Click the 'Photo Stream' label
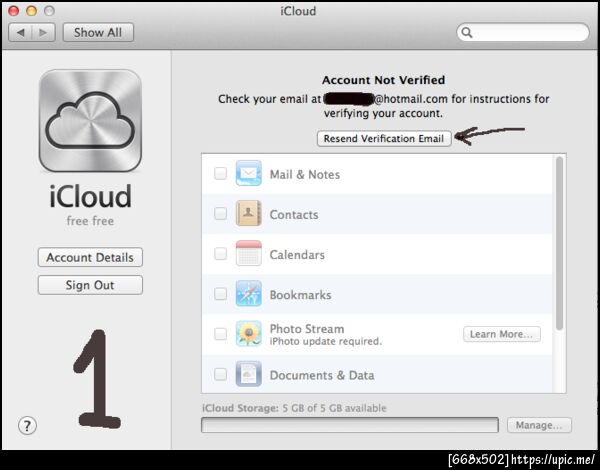The height and width of the screenshot is (470, 600). pos(307,329)
